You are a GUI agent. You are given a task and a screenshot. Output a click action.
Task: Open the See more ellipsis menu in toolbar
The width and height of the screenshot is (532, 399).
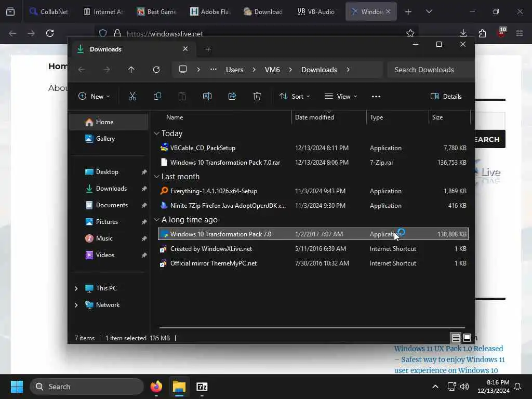coord(376,96)
